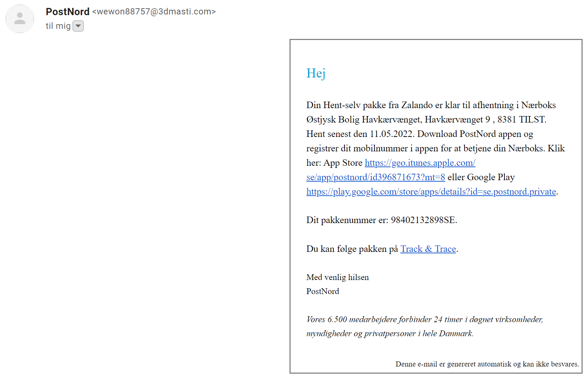The image size is (588, 378).
Task: Click the package number 98402132898SE
Action: point(423,220)
